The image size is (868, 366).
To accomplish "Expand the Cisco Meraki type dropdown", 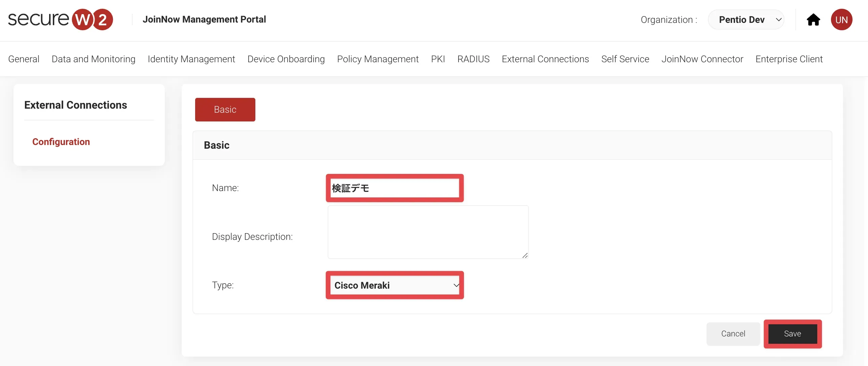I will [x=395, y=286].
